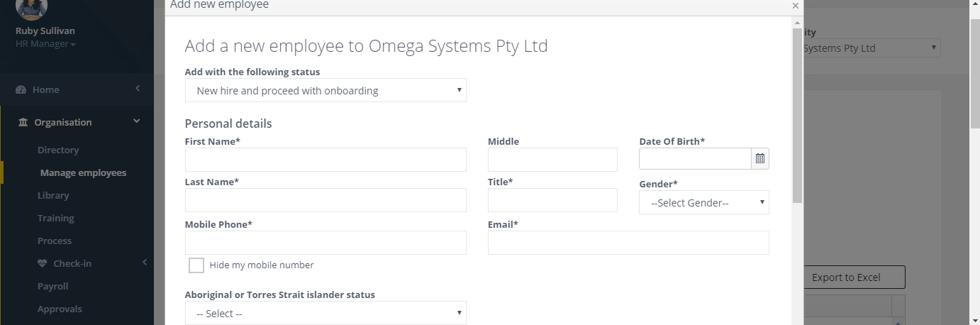Collapse the Organisation menu chevron
Screen dimensions: 980x325
[137, 122]
